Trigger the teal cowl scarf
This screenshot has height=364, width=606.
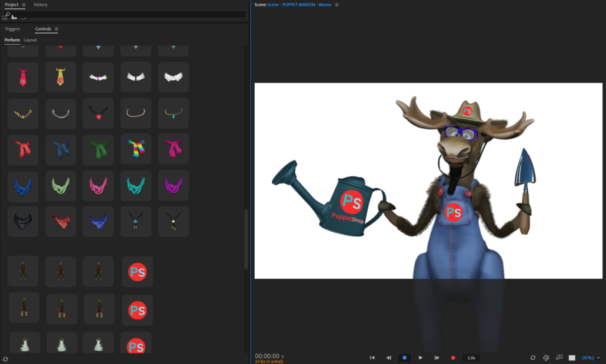tap(136, 186)
